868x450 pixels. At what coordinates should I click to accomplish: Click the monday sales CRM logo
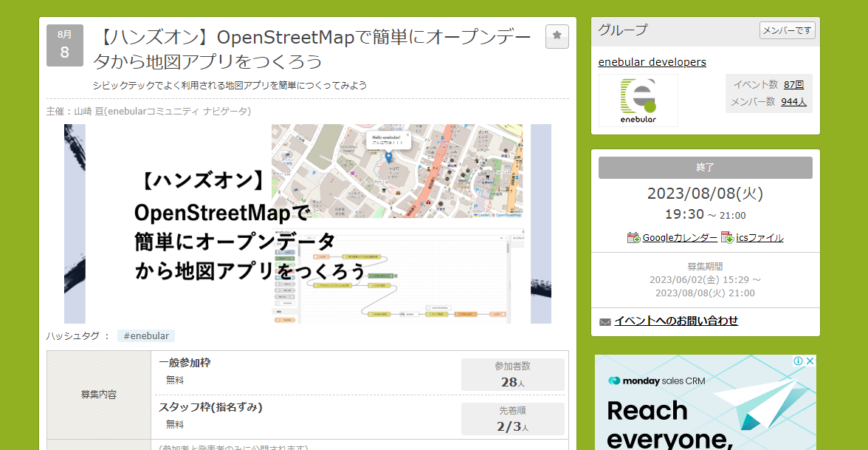click(647, 381)
